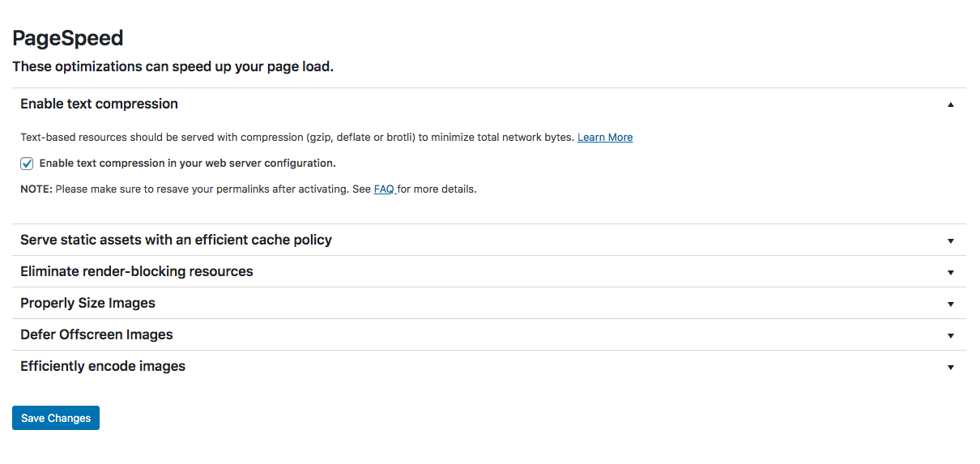Click the label 'Enable text compression in your web server configuration'

[187, 164]
